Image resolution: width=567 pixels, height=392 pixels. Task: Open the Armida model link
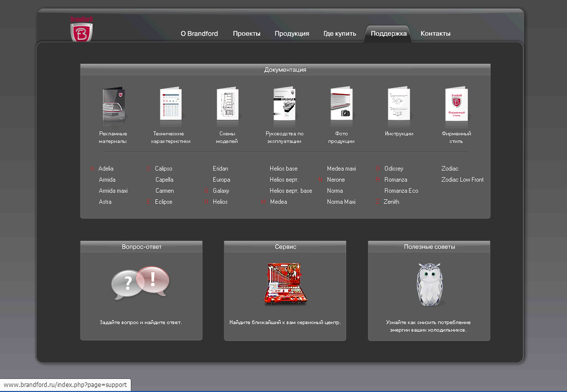coord(107,180)
